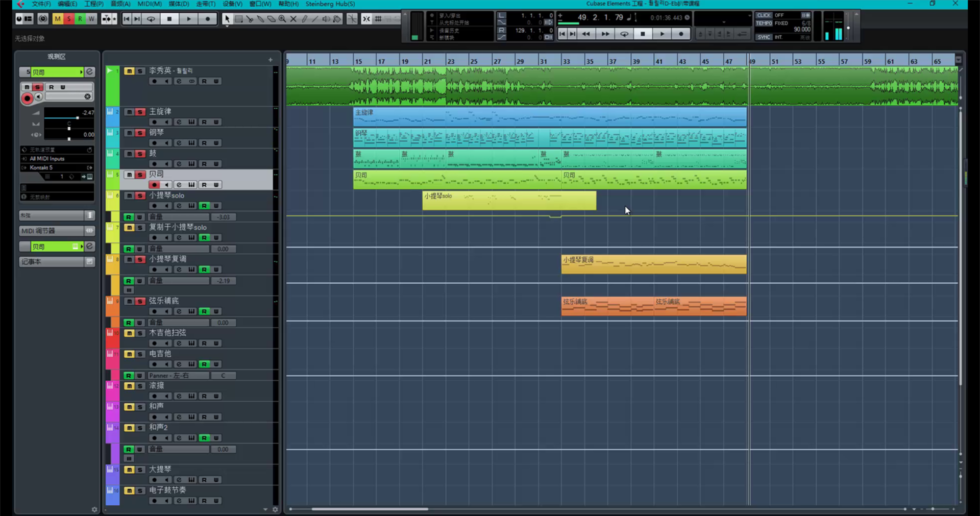Unsolo the 鼓 track
The width and height of the screenshot is (980, 516).
pos(140,154)
